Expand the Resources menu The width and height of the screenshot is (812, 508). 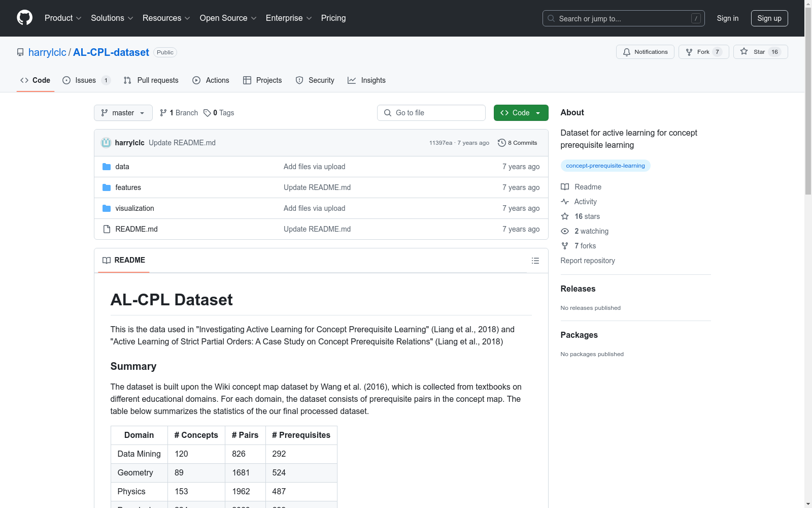click(166, 18)
